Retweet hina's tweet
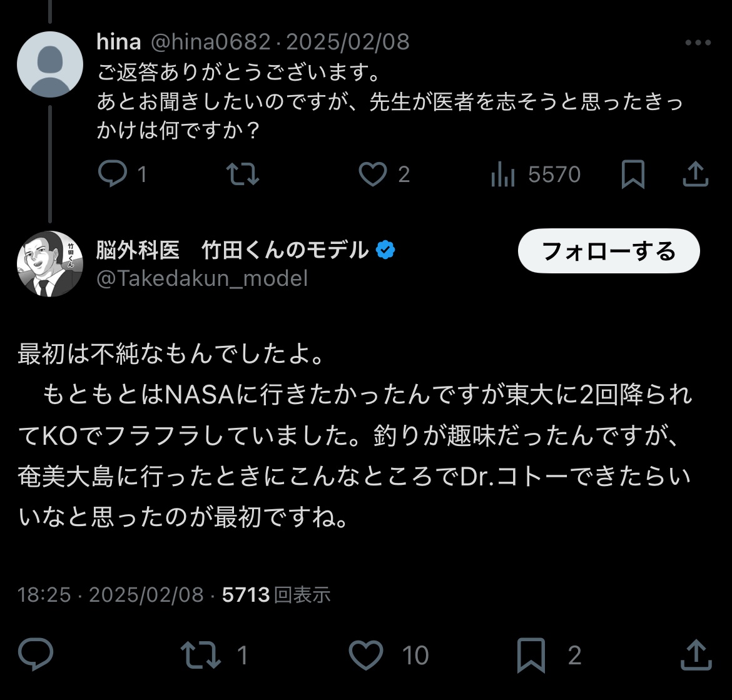 [242, 174]
